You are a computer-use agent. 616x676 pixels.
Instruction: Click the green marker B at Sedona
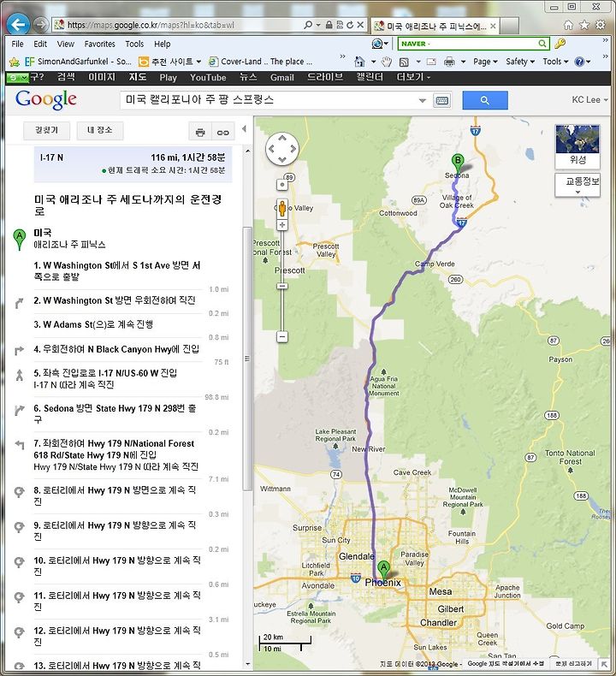(x=458, y=163)
